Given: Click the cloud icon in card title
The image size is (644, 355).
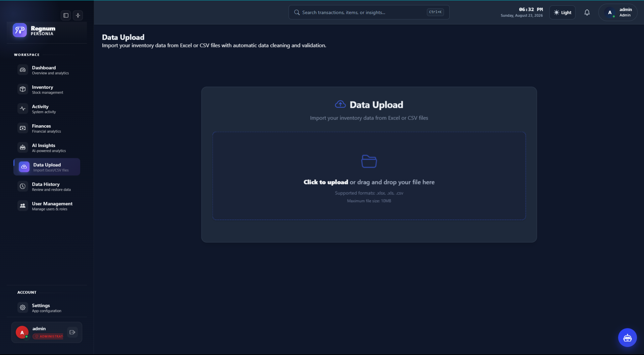Looking at the screenshot, I should point(340,104).
